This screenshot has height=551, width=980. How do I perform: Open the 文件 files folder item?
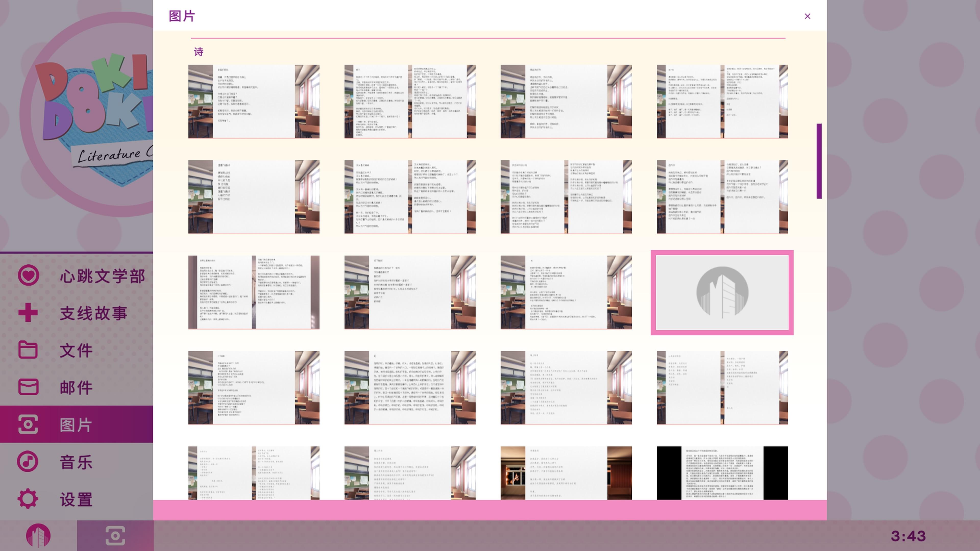pos(77,350)
